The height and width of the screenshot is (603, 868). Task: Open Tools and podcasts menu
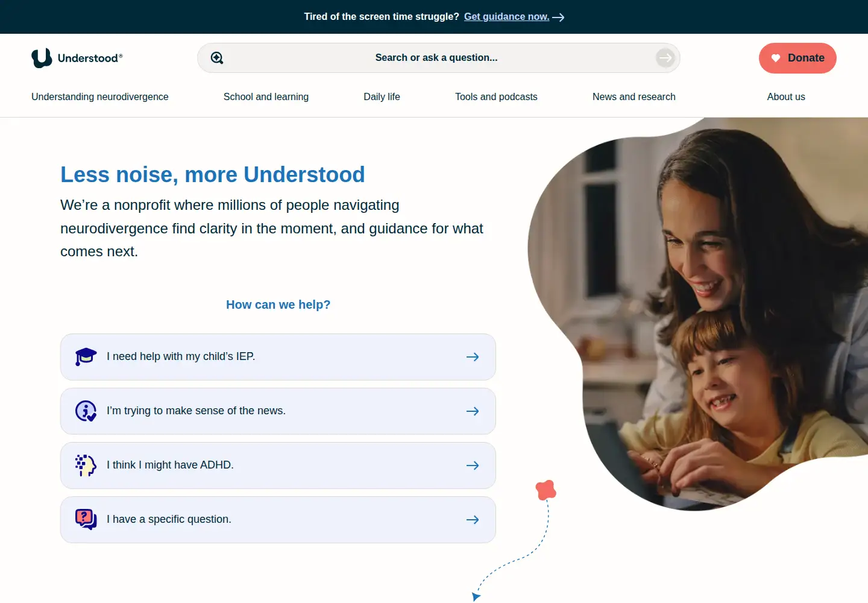point(496,96)
